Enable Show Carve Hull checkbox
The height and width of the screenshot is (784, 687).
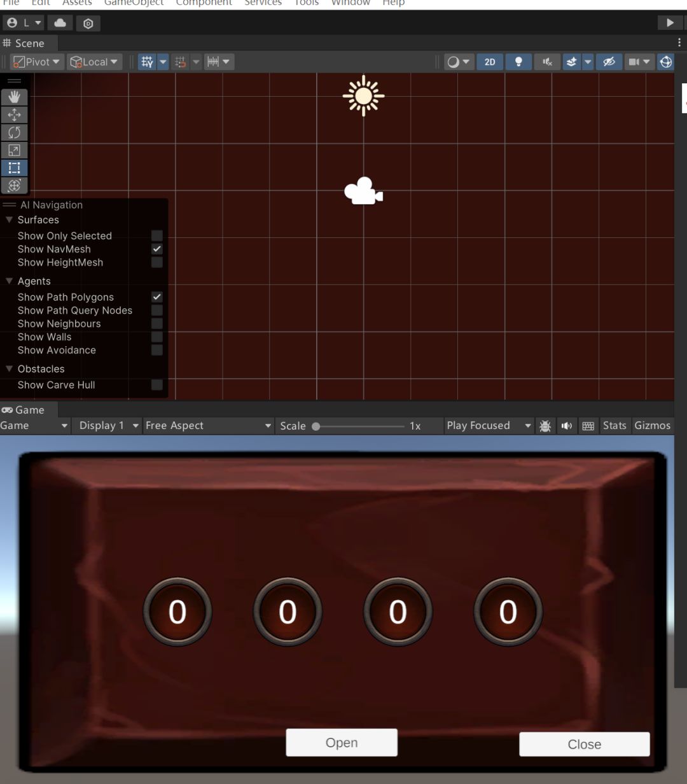[157, 384]
